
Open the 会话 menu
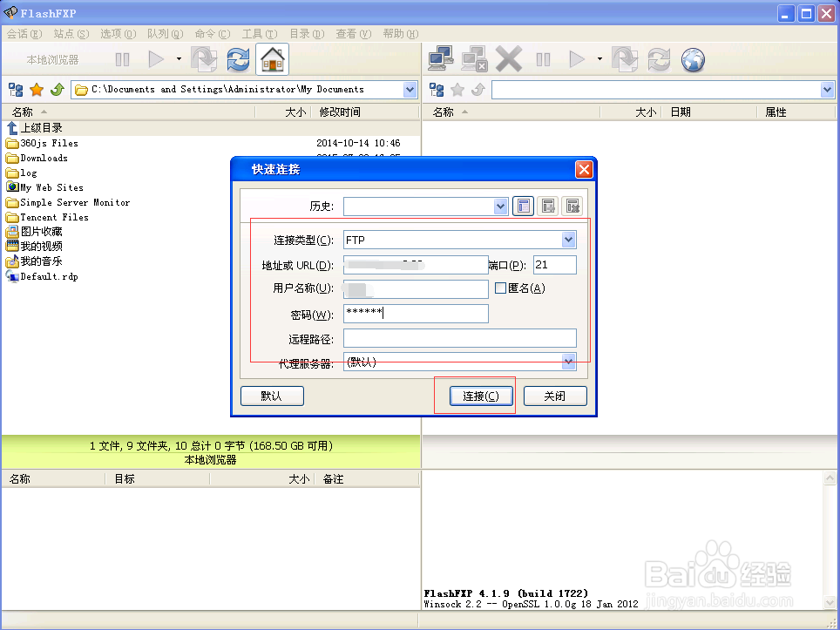[x=24, y=34]
